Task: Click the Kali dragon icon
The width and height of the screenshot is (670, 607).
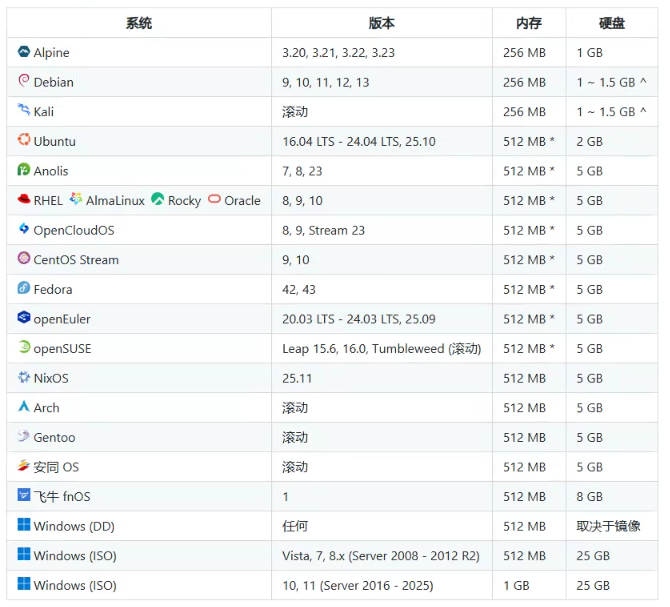Action: tap(24, 111)
